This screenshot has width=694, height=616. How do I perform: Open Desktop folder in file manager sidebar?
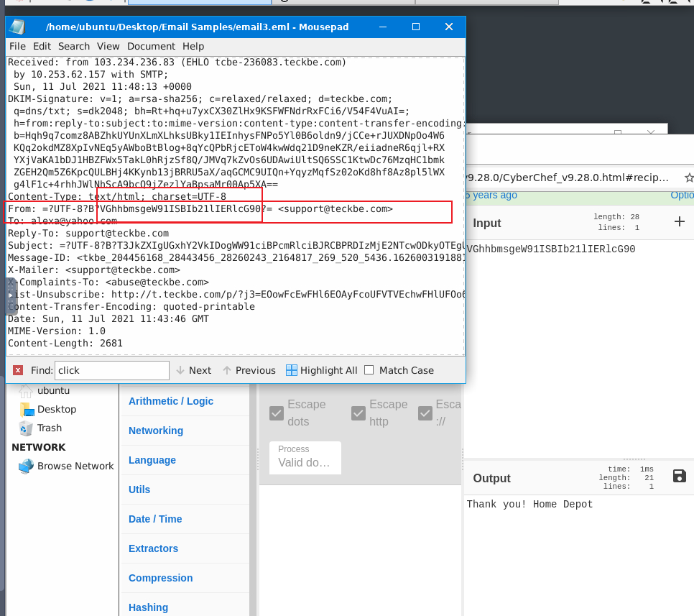(48, 409)
